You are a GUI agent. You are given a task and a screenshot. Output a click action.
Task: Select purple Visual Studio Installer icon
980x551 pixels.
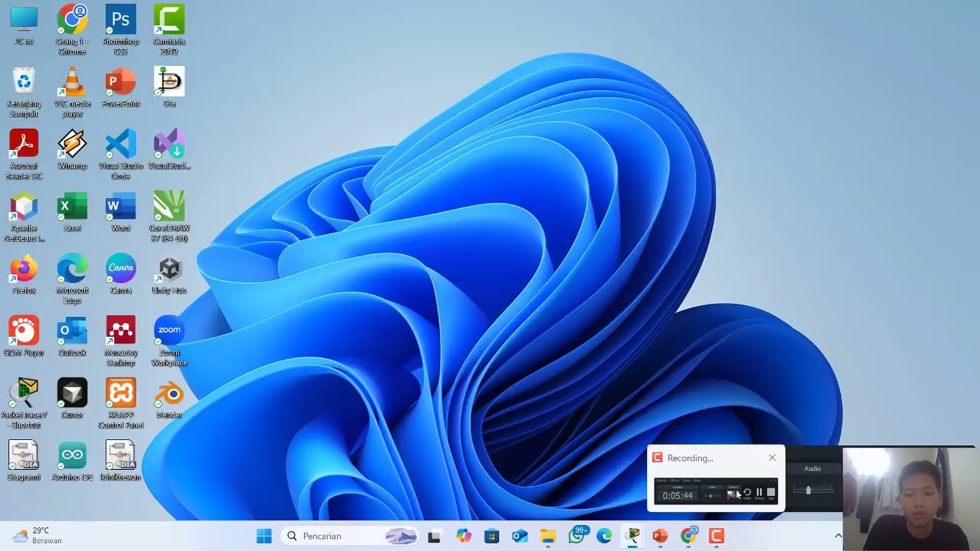(169, 149)
